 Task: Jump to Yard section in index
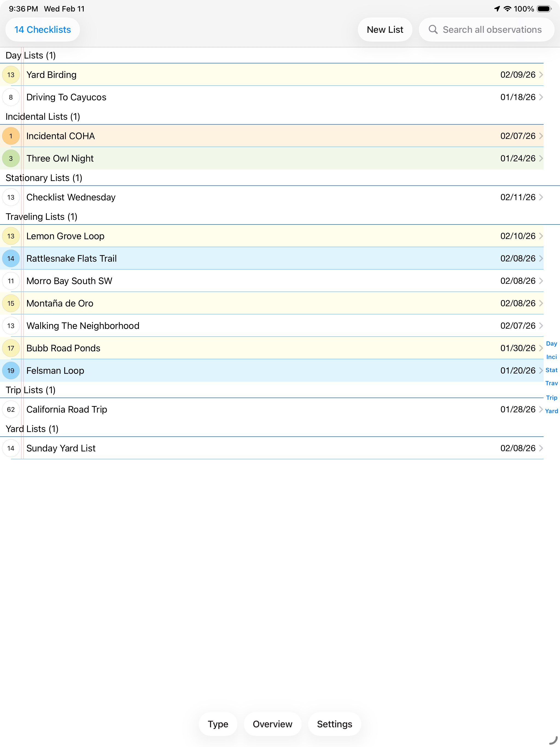552,411
